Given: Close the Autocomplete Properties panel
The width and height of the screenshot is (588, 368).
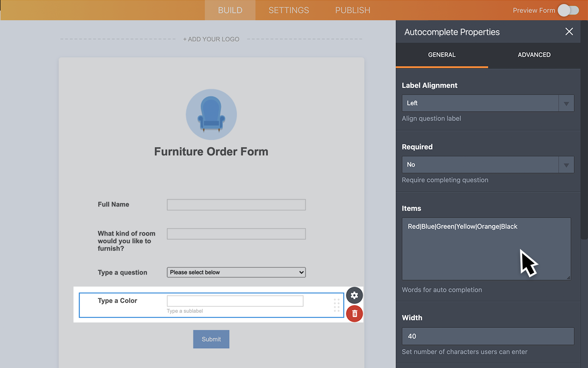Looking at the screenshot, I should pos(569,32).
